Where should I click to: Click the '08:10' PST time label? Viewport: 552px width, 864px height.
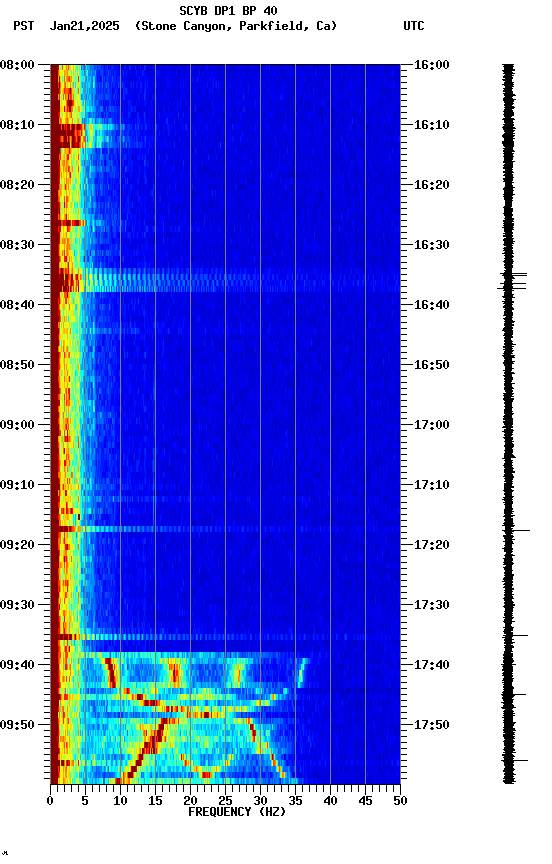pos(17,125)
